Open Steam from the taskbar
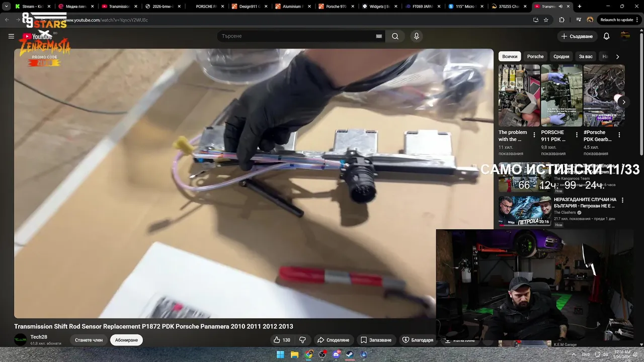This screenshot has width=644, height=362. [350, 354]
